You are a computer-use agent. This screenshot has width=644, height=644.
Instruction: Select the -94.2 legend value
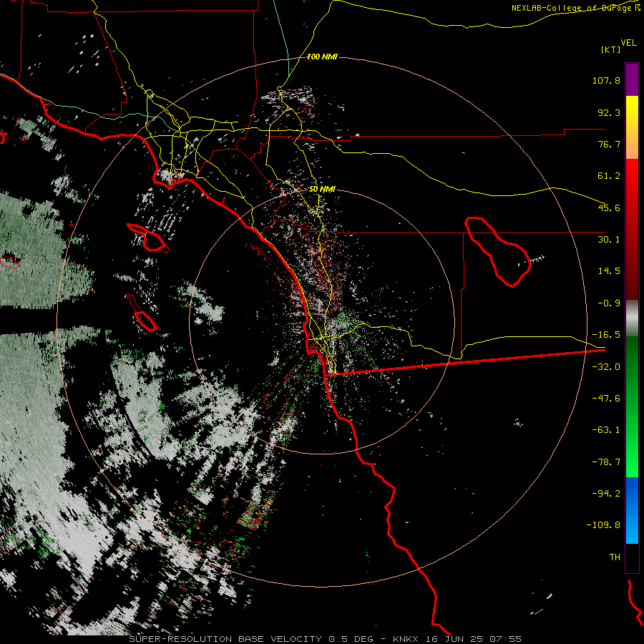(606, 493)
